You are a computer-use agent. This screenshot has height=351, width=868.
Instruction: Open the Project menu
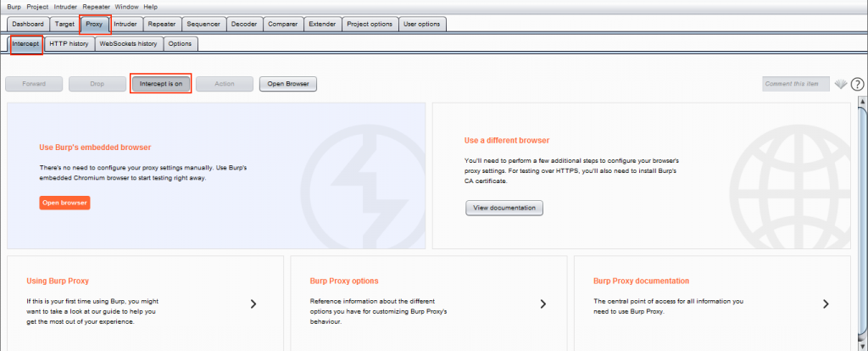point(37,7)
